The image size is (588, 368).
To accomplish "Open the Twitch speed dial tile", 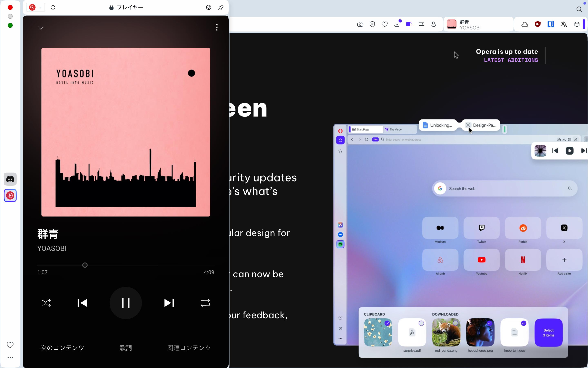I will click(x=482, y=228).
